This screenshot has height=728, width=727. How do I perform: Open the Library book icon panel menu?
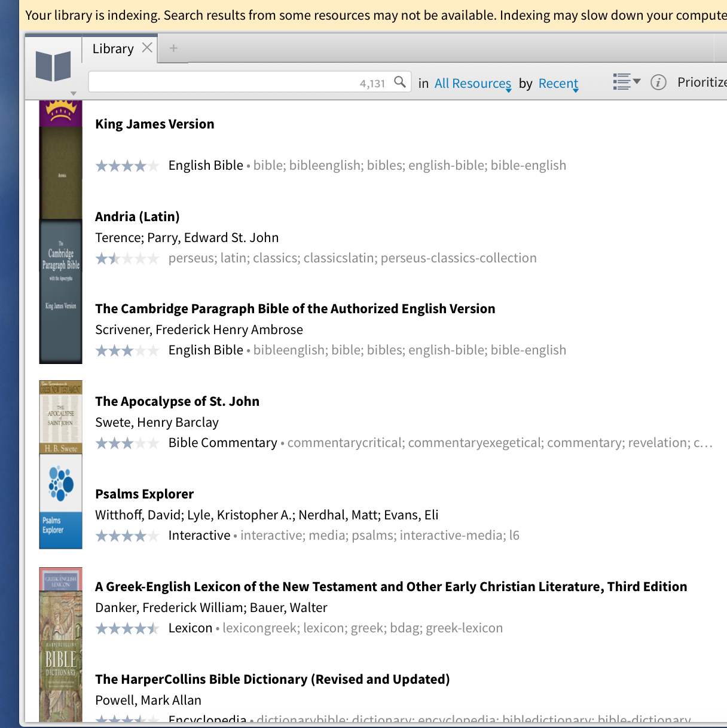tap(54, 67)
